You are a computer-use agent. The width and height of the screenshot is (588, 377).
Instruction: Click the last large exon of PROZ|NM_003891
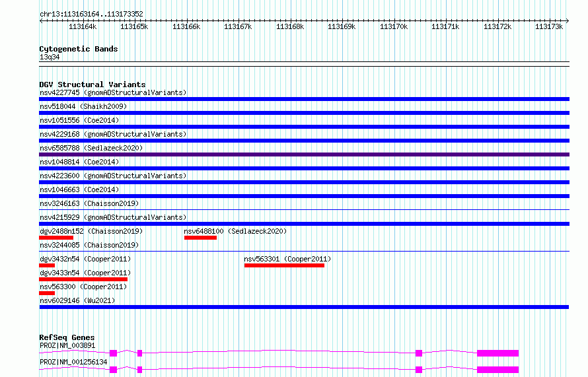click(x=497, y=353)
